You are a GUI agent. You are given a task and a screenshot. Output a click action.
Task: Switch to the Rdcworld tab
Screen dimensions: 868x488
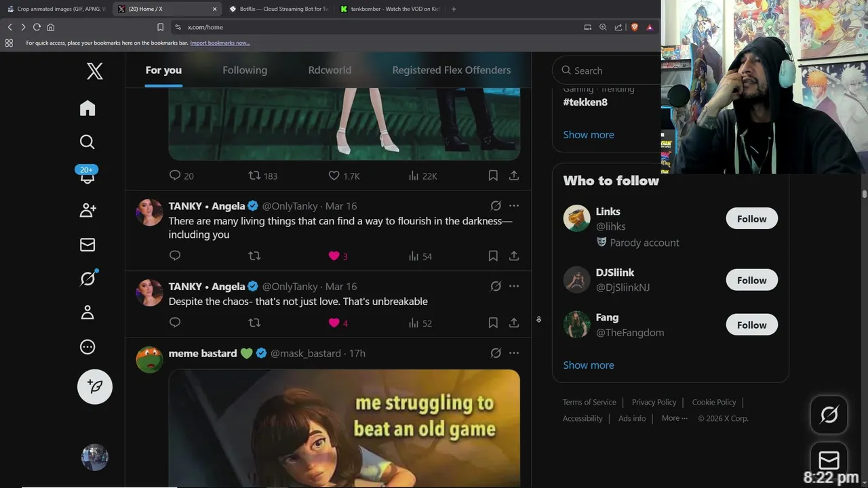pyautogui.click(x=330, y=70)
